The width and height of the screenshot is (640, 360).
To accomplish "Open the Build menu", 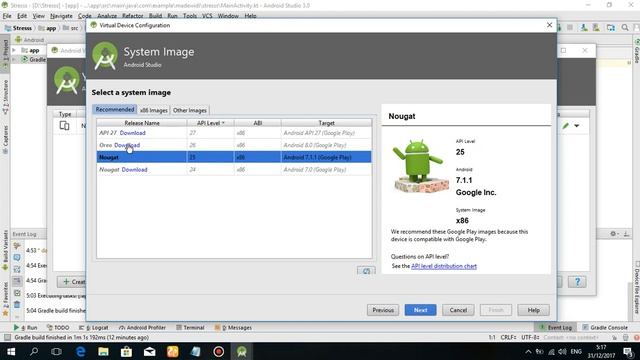I will tap(155, 16).
